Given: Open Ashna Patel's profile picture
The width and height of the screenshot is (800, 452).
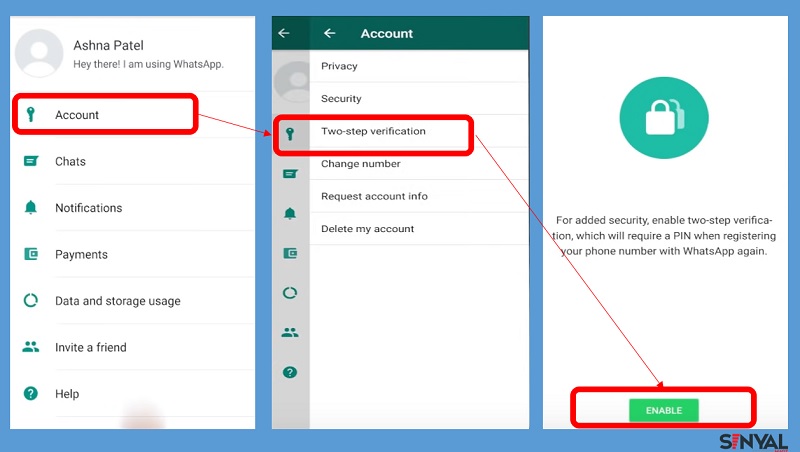Looking at the screenshot, I should 40,52.
